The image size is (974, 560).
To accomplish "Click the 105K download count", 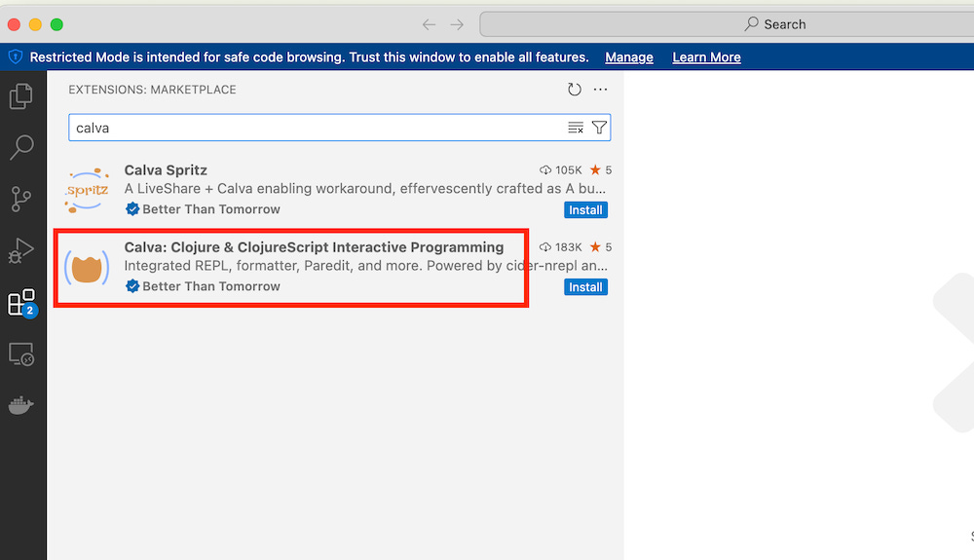I will coord(560,170).
